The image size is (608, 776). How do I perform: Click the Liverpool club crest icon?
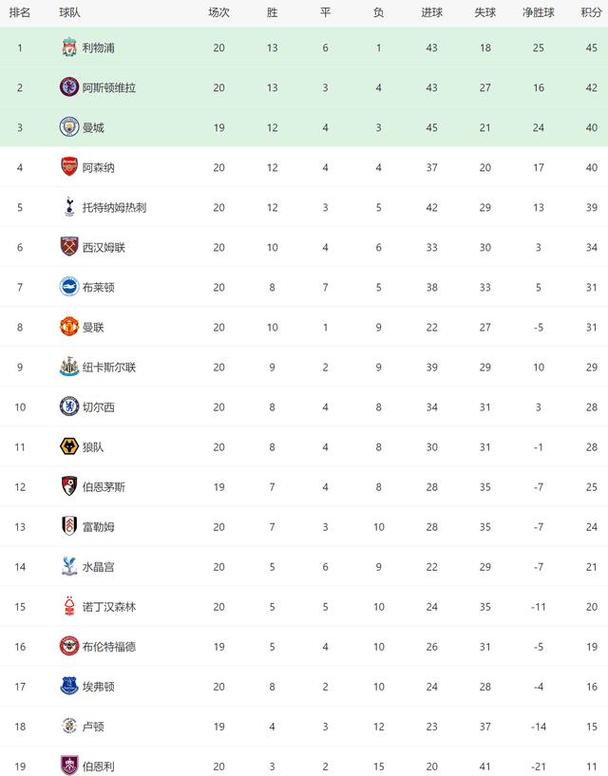pyautogui.click(x=69, y=48)
